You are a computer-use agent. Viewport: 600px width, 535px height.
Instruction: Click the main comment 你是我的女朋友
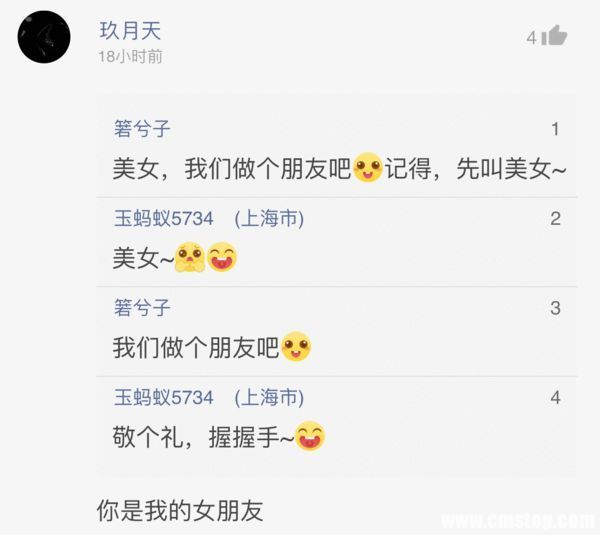tap(180, 511)
